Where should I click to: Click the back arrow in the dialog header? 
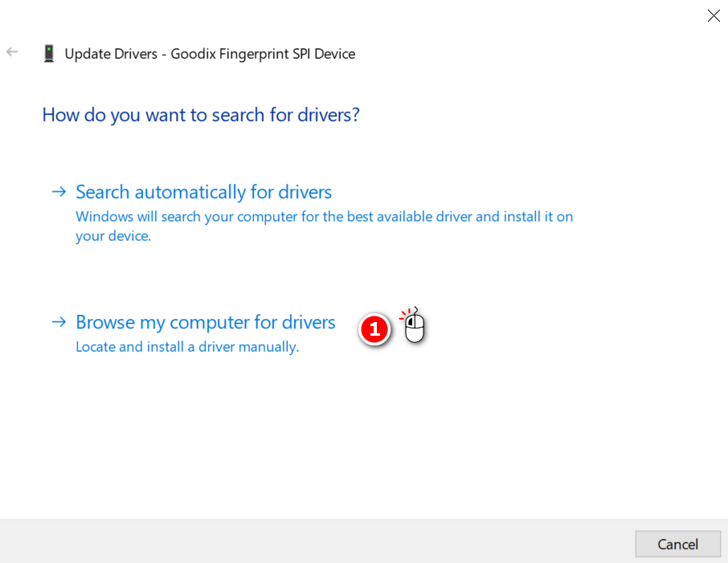tap(12, 52)
